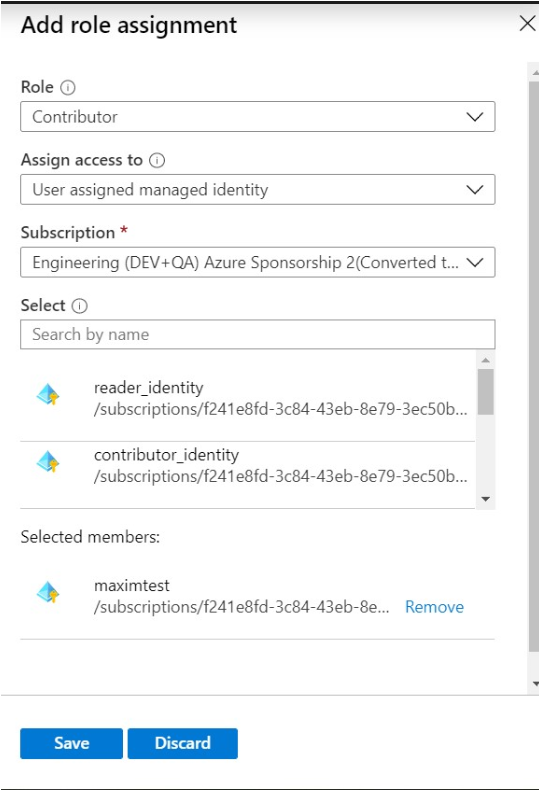Click the contributor_identity managed identity icon
Image resolution: width=539 pixels, height=790 pixels.
[48, 462]
